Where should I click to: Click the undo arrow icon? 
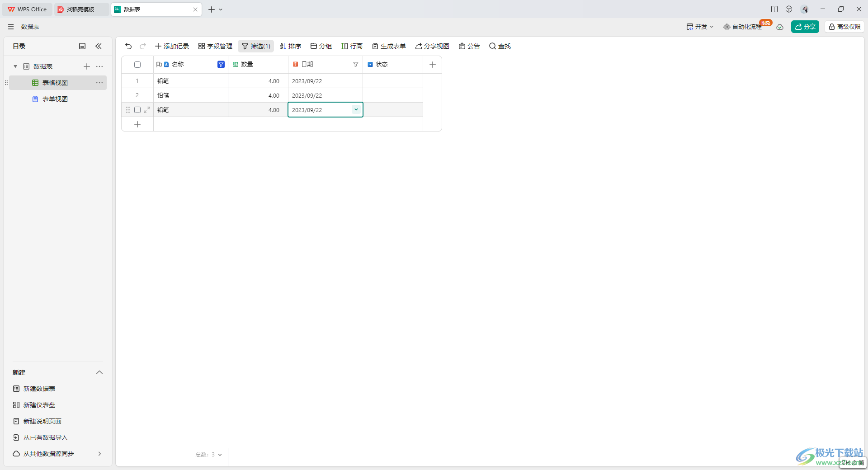pos(128,46)
